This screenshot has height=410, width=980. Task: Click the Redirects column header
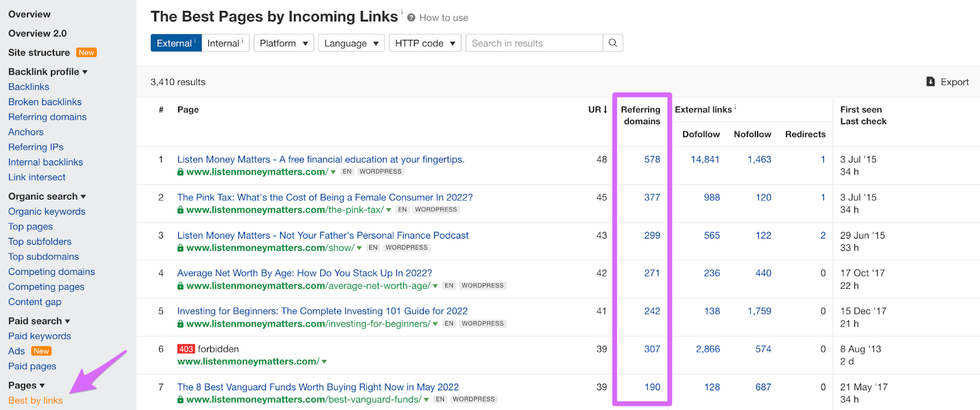point(805,134)
